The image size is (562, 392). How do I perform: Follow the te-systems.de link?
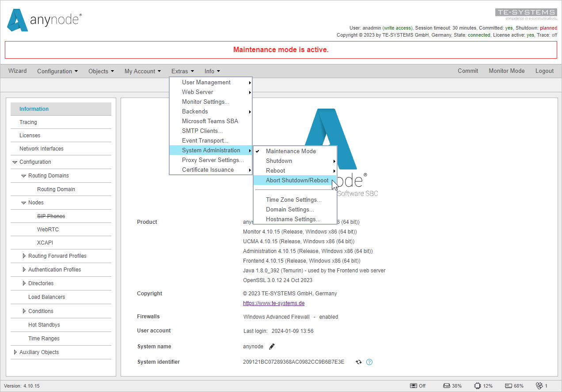273,303
